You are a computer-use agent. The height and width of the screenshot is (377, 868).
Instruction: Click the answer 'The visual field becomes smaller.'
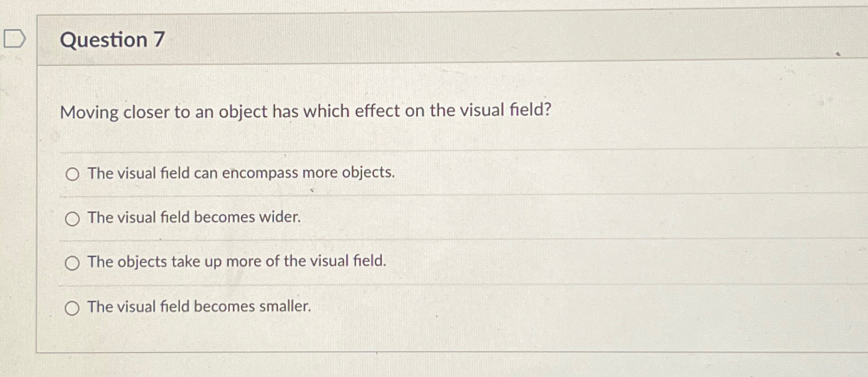click(x=199, y=307)
